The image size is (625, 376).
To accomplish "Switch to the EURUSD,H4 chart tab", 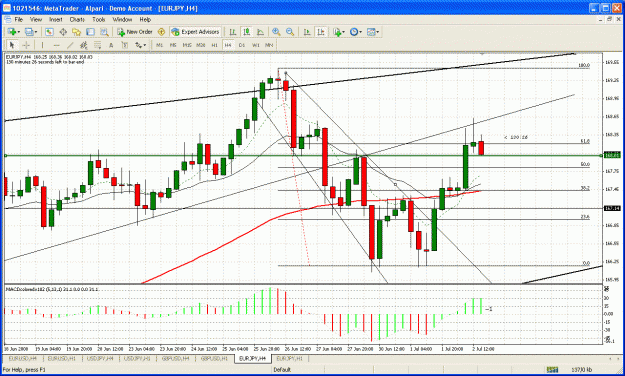I will (22, 359).
